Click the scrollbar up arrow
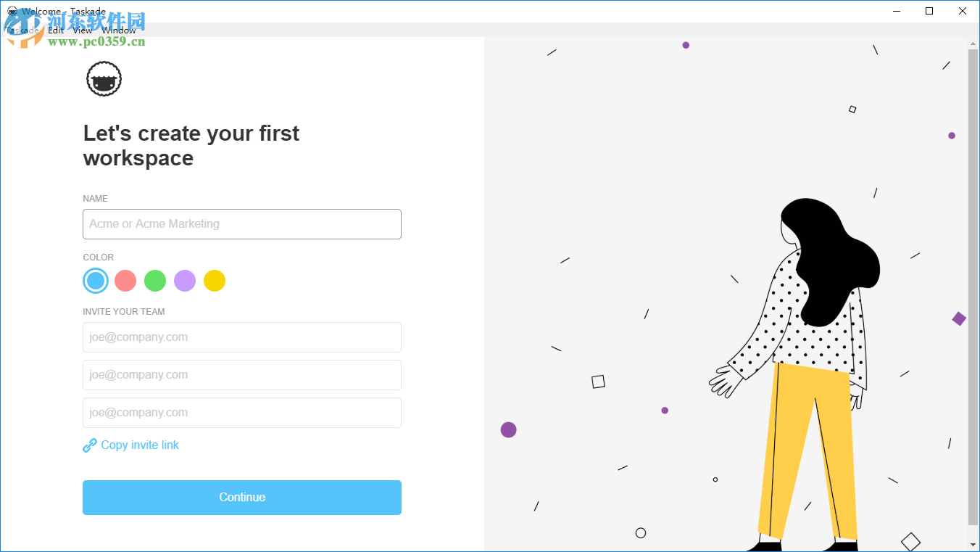Screen dimensions: 980x552 tap(973, 44)
